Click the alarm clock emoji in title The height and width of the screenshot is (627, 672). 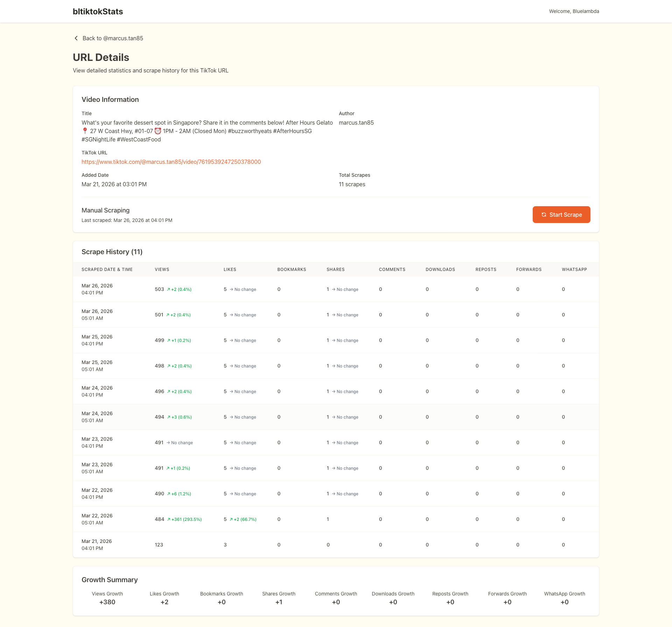click(158, 131)
